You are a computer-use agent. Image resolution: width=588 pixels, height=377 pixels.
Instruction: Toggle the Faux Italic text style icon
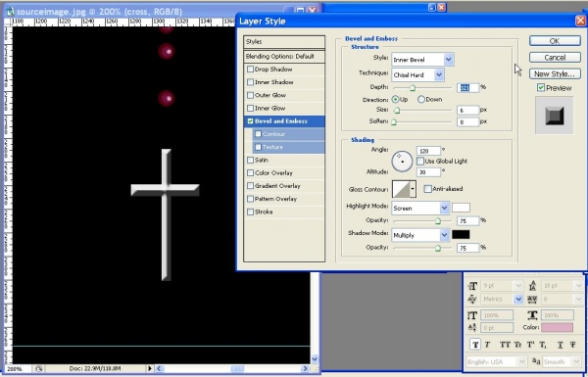tap(487, 345)
